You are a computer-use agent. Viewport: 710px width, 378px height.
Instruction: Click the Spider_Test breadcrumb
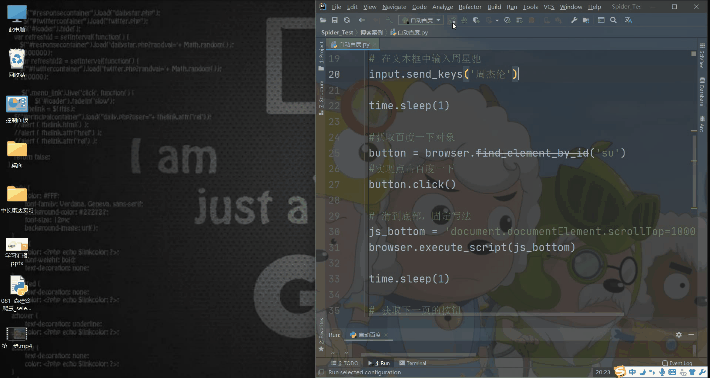(x=337, y=33)
